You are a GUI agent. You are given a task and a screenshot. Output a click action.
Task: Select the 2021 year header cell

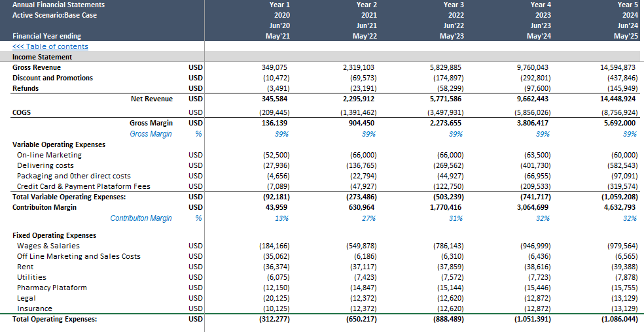point(369,15)
